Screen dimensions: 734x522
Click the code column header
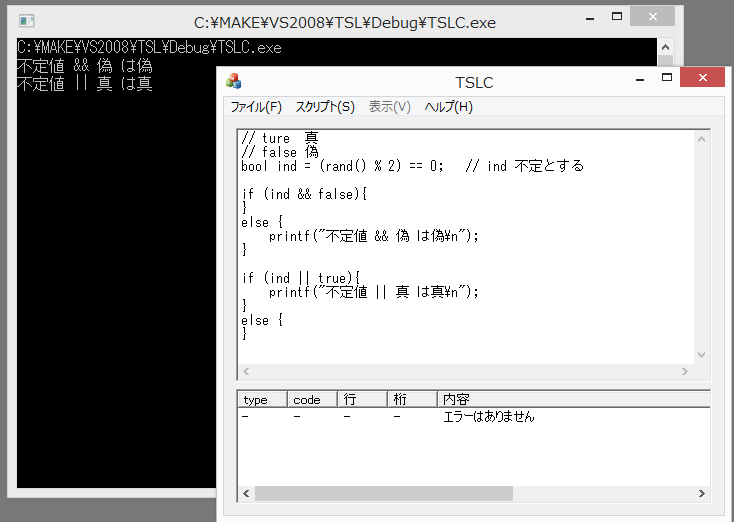click(x=312, y=399)
